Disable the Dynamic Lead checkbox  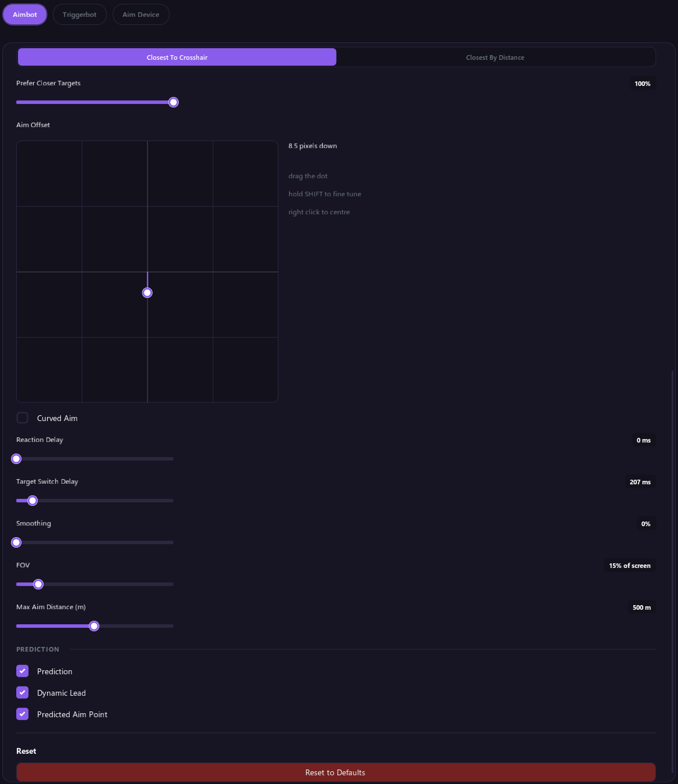23,692
